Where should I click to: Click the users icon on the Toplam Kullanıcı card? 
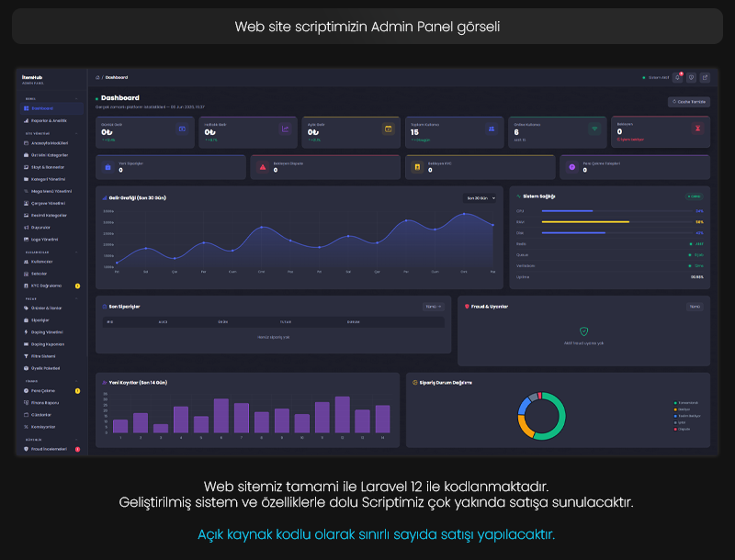(x=492, y=129)
